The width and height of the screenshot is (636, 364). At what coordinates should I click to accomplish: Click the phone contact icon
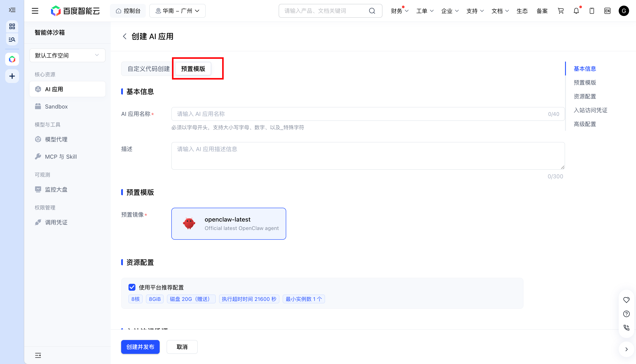click(x=626, y=327)
